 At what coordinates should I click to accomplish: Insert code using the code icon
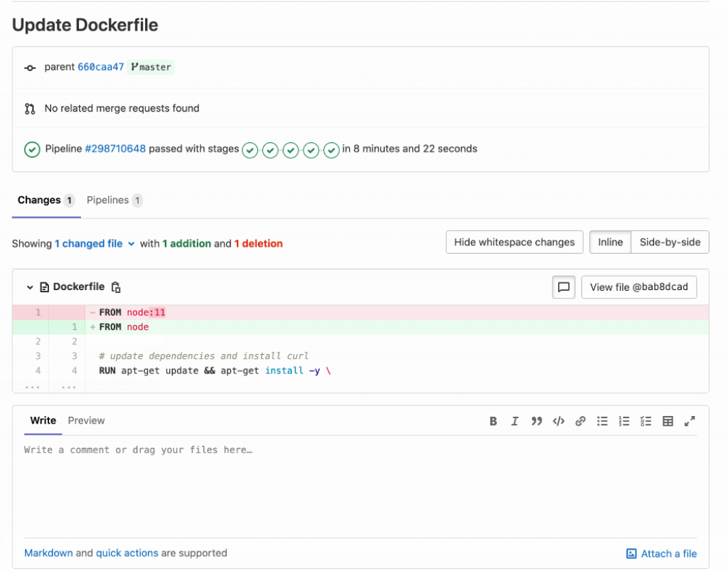[x=559, y=421]
